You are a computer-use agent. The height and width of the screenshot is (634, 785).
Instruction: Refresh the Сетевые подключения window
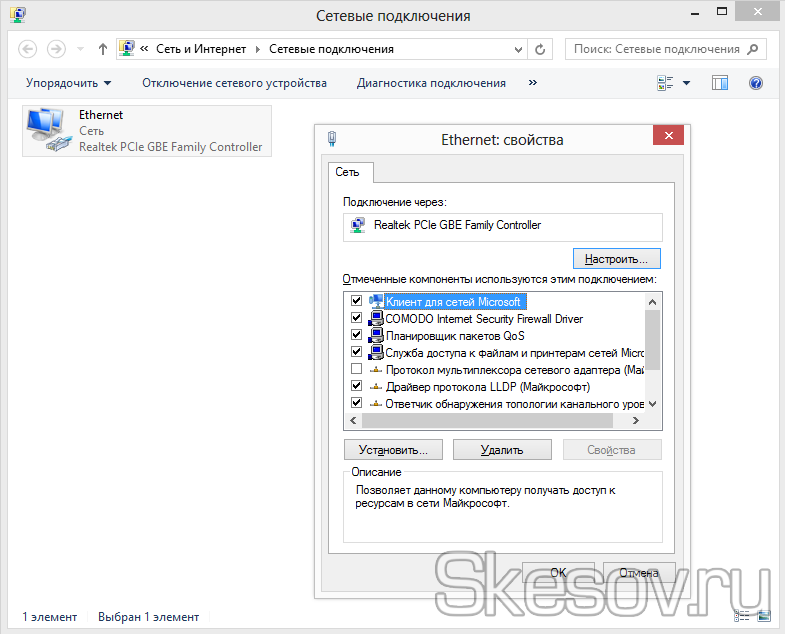tap(540, 50)
